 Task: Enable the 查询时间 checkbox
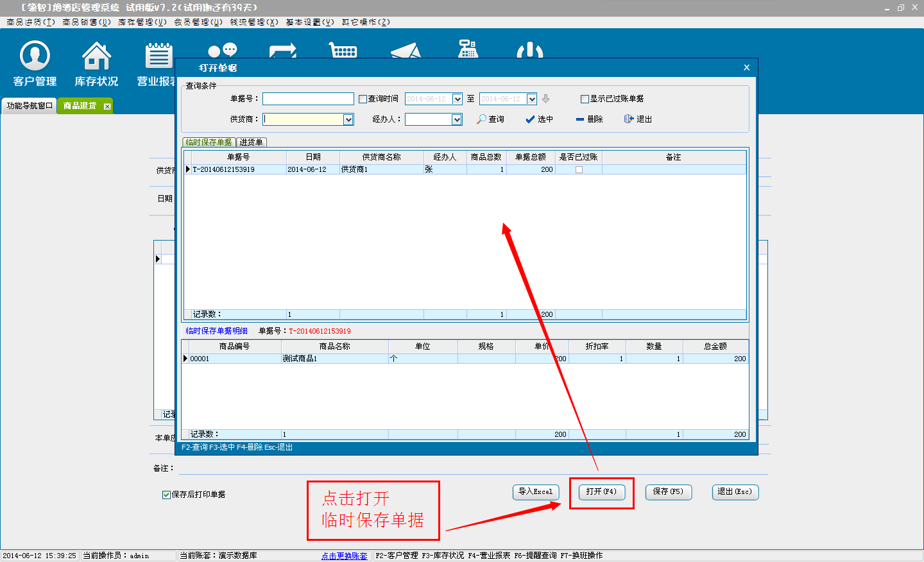pyautogui.click(x=363, y=99)
